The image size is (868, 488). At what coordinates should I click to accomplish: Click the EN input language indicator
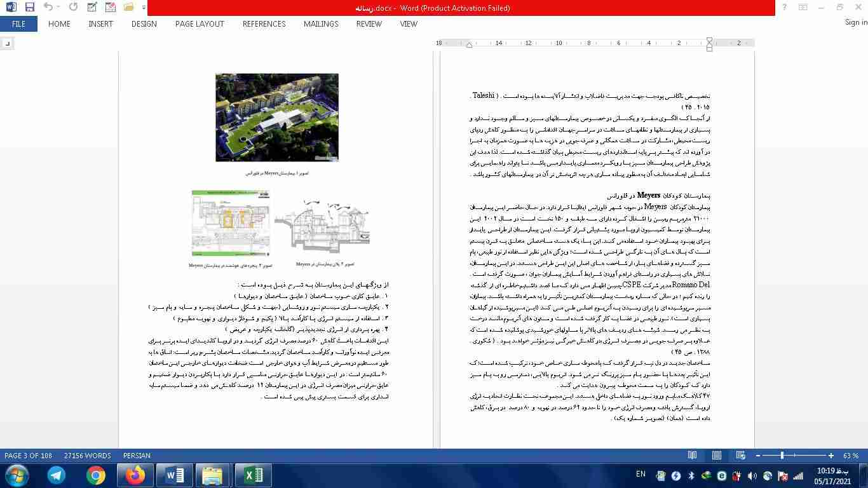click(641, 474)
